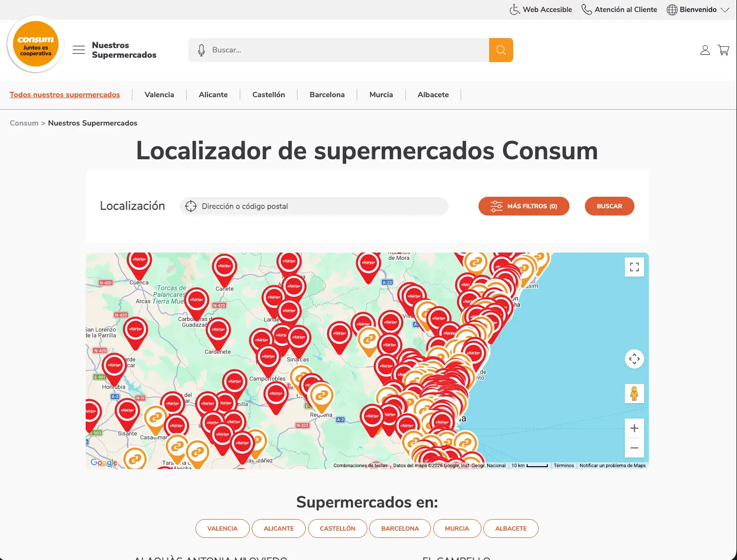Zoom out on the map
The width and height of the screenshot is (737, 560).
[x=634, y=448]
